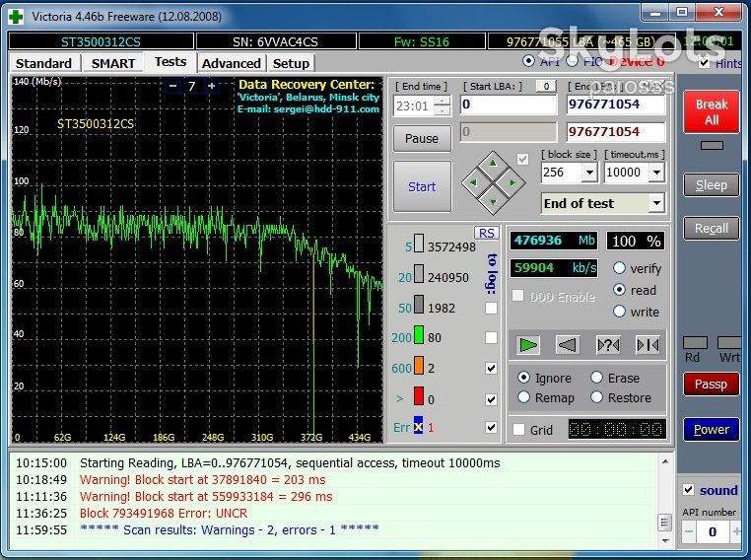This screenshot has width=751, height=560.
Task: Select the verify test mode
Action: pos(619,268)
